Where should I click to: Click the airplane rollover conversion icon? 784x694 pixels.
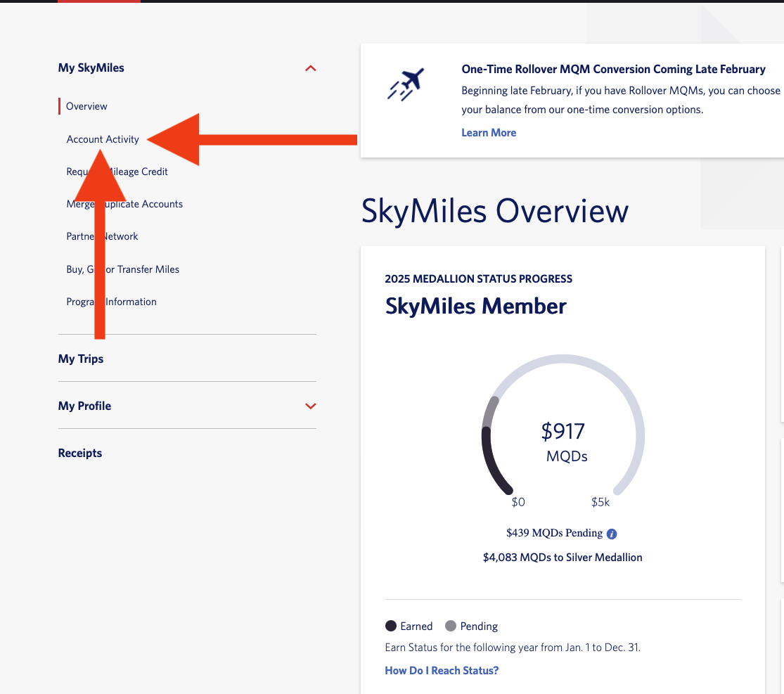tap(406, 85)
